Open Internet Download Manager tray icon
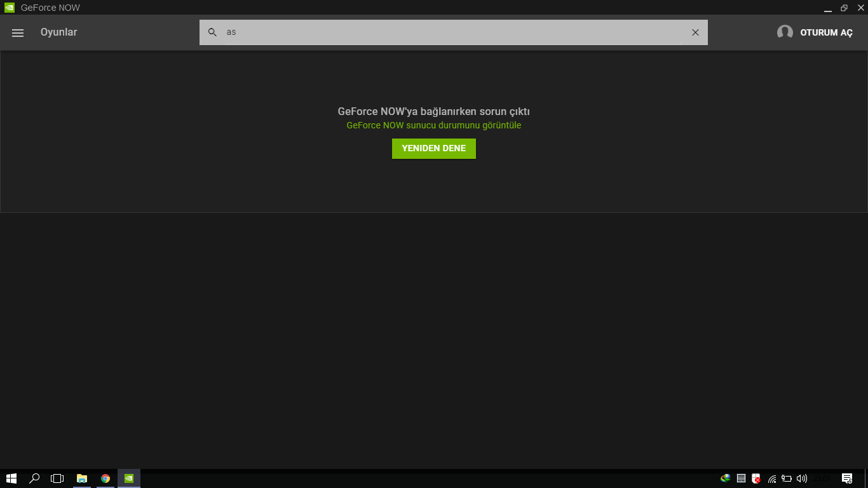Viewport: 868px width, 488px height. pyautogui.click(x=726, y=478)
